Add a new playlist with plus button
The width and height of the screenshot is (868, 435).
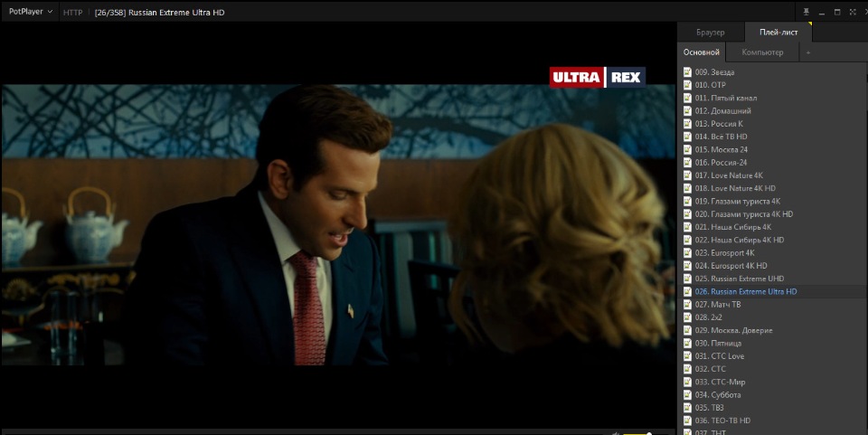coord(808,52)
